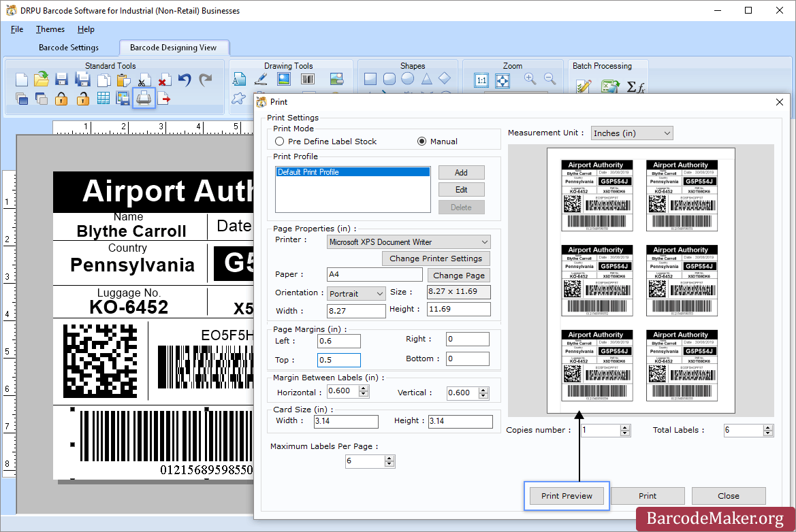Click the Card Size Width field
The width and height of the screenshot is (796, 532).
(x=346, y=421)
